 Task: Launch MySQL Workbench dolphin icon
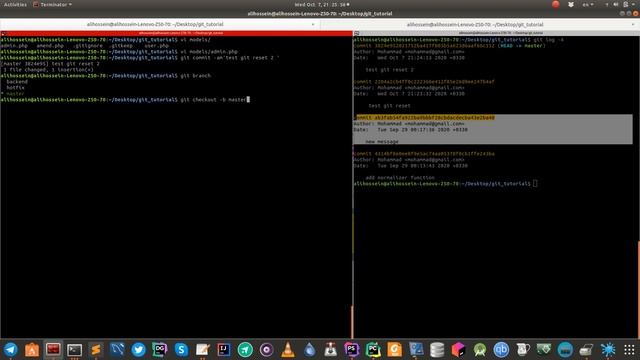tap(117, 350)
